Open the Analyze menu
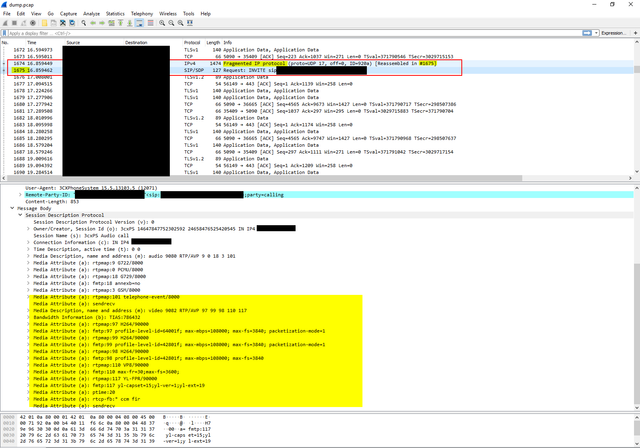 click(91, 13)
